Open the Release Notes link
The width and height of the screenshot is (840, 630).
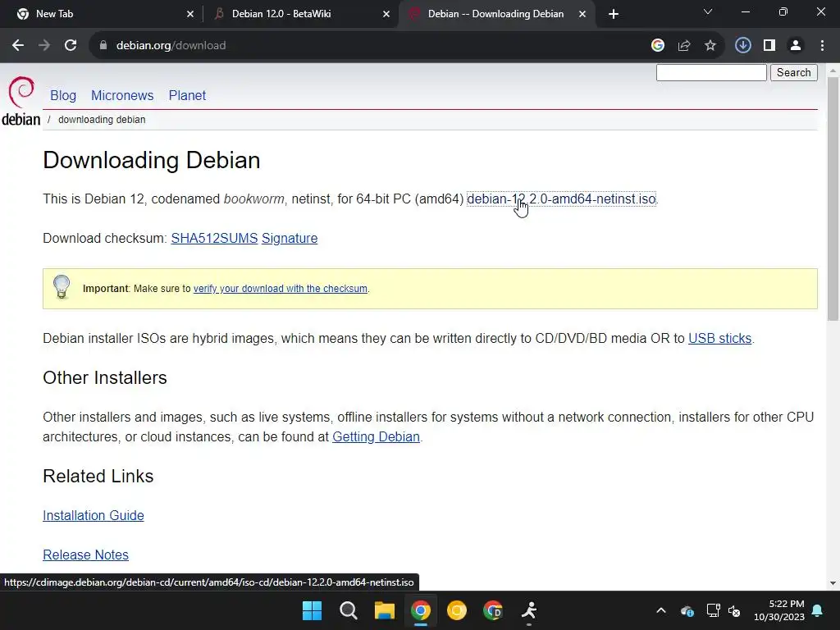[x=85, y=555]
